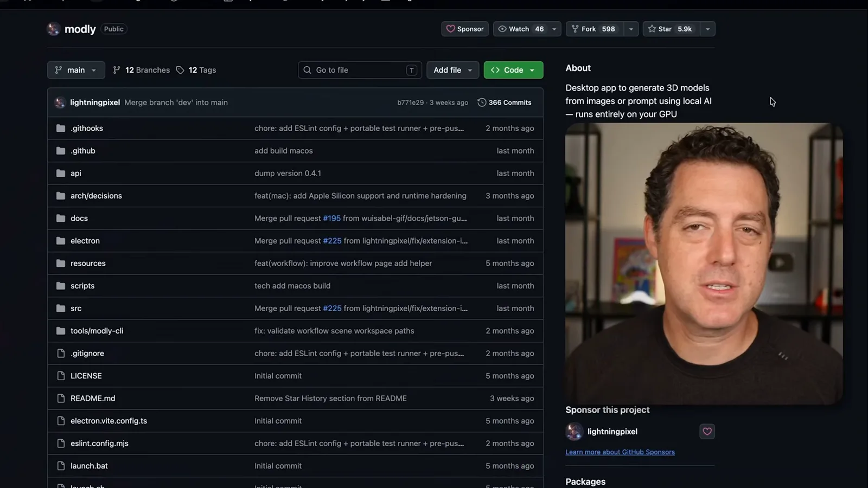Click the api folder icon

point(61,174)
